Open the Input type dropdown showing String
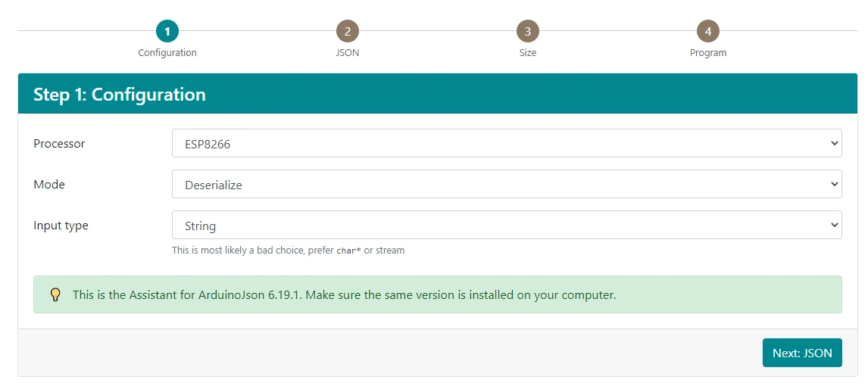The width and height of the screenshot is (868, 386). [507, 225]
